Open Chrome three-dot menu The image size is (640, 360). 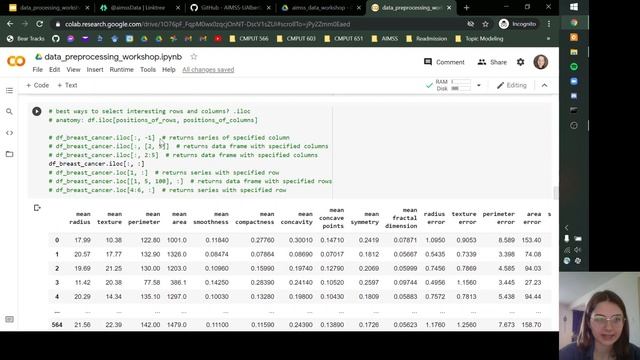(x=549, y=24)
